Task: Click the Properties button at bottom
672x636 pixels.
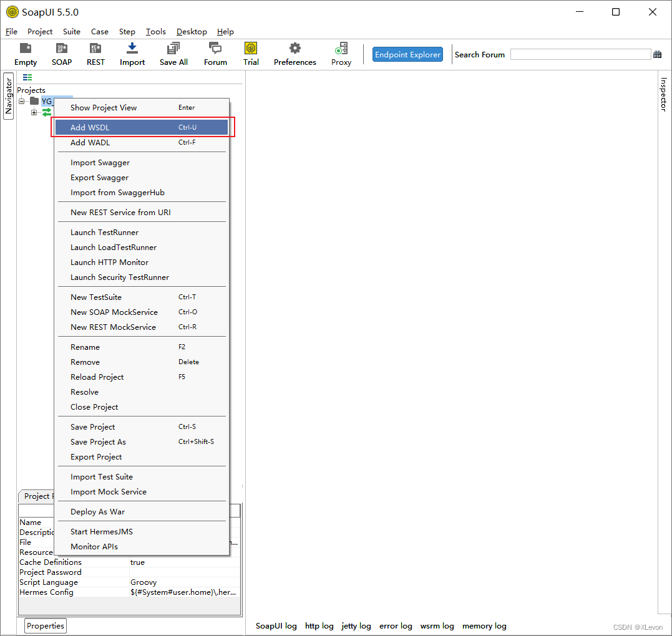Action: click(46, 626)
